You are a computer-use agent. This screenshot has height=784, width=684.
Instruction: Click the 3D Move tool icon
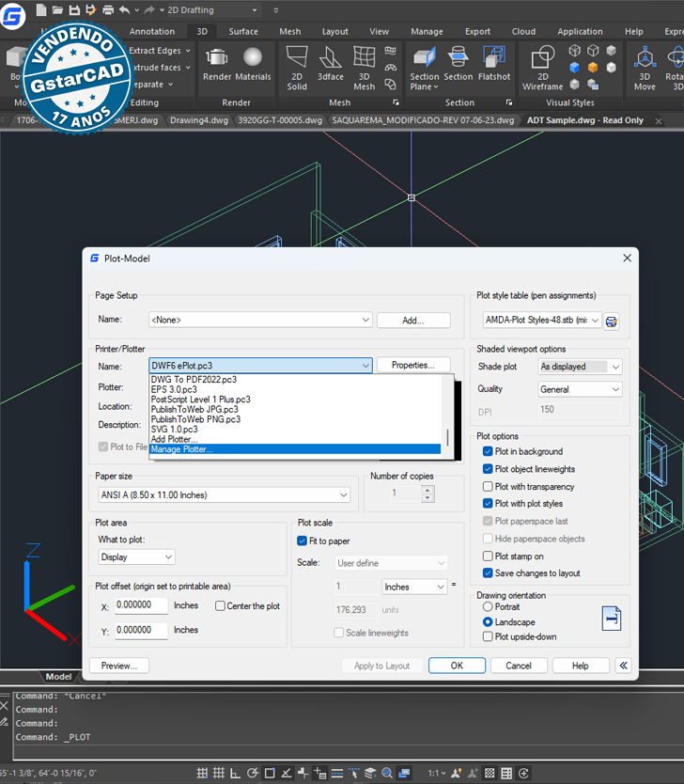pyautogui.click(x=645, y=57)
